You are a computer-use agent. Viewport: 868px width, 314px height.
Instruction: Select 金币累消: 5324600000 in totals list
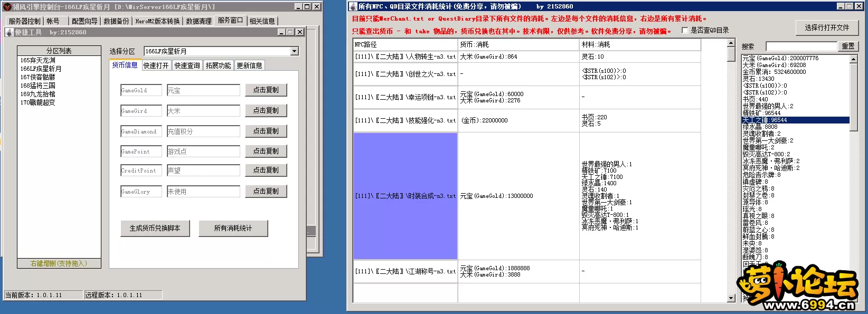pyautogui.click(x=774, y=72)
